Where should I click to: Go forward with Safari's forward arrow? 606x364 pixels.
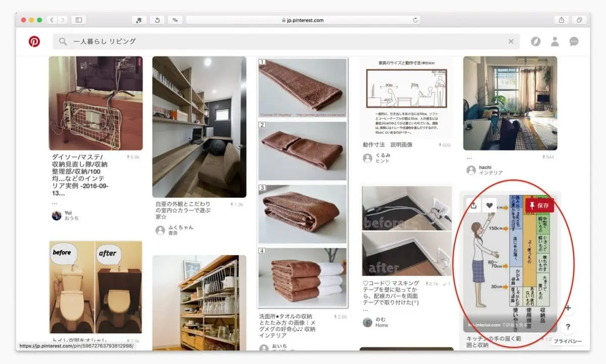(63, 20)
